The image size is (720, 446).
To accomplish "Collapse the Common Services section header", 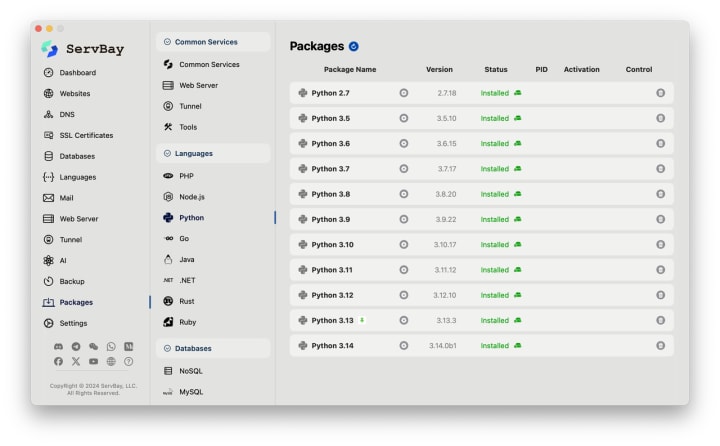I will click(213, 42).
